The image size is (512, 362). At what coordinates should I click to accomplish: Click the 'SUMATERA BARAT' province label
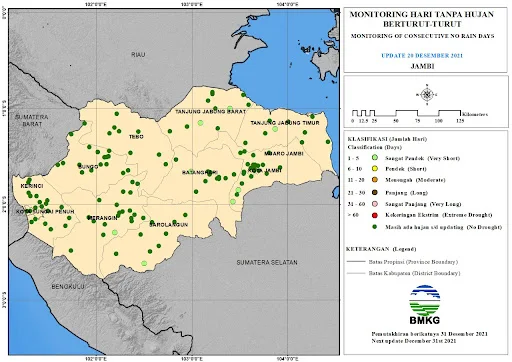click(x=32, y=120)
